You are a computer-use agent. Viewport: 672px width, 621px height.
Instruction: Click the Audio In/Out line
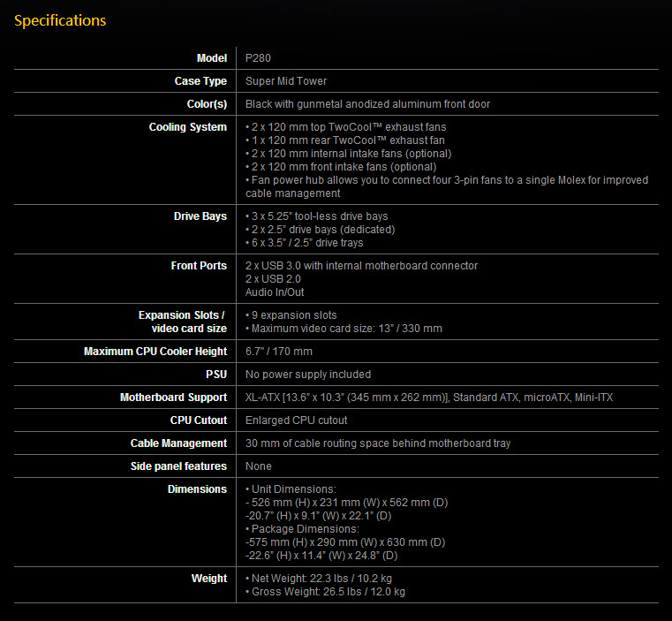[x=275, y=292]
